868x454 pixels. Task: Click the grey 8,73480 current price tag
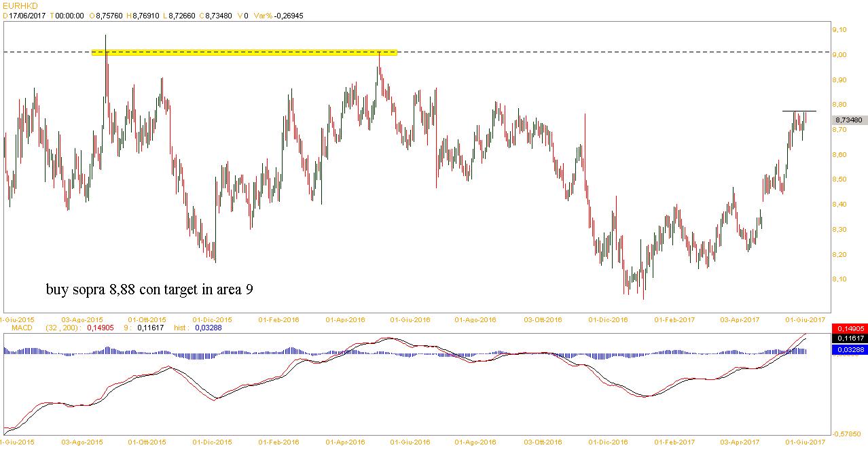848,120
